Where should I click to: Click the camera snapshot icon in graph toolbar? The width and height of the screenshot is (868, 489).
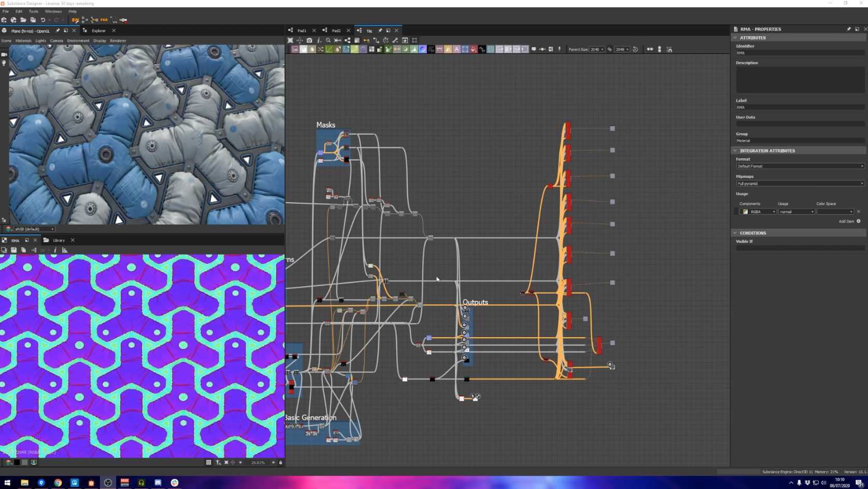309,40
